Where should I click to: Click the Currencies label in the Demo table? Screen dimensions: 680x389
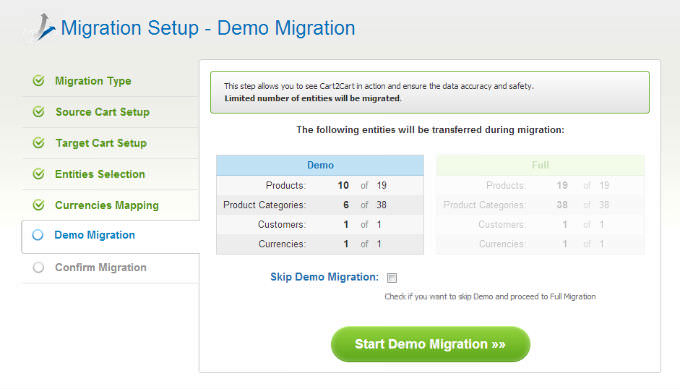click(282, 244)
